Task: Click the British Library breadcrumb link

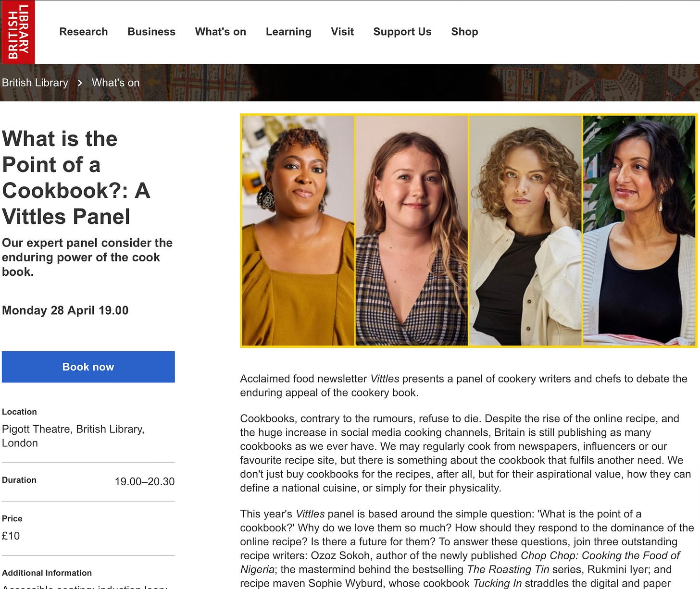Action: click(35, 83)
